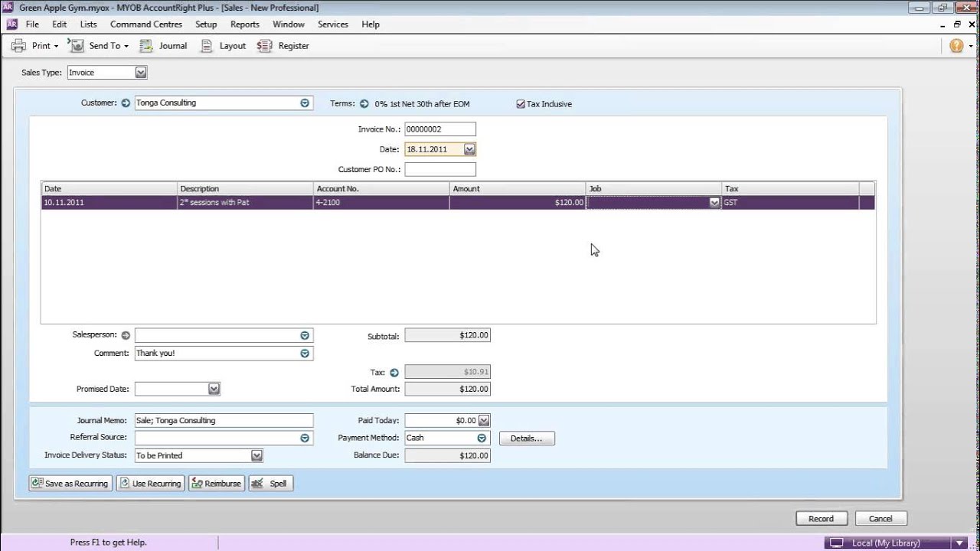This screenshot has height=551, width=980.
Task: Open the Reports menu
Action: (245, 24)
